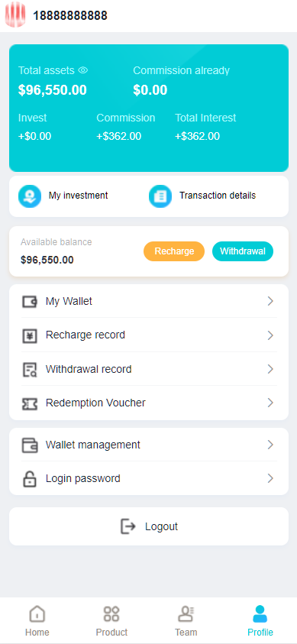Toggle the Total assets eye icon
Screen dimensions: 297x644
coord(83,70)
